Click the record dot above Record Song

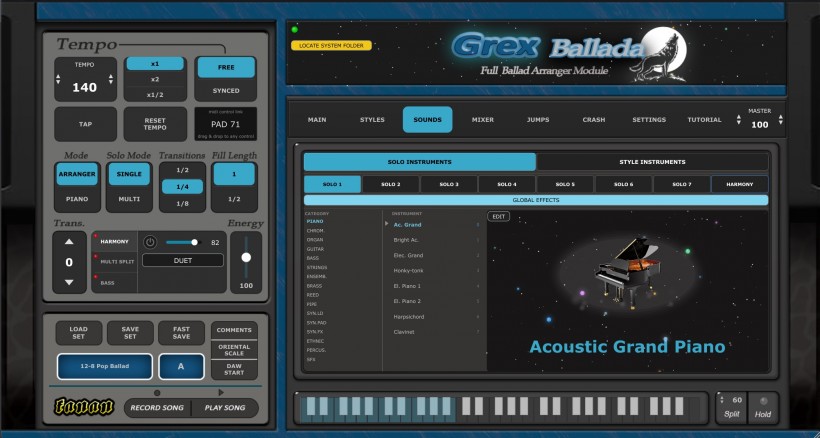click(x=157, y=393)
